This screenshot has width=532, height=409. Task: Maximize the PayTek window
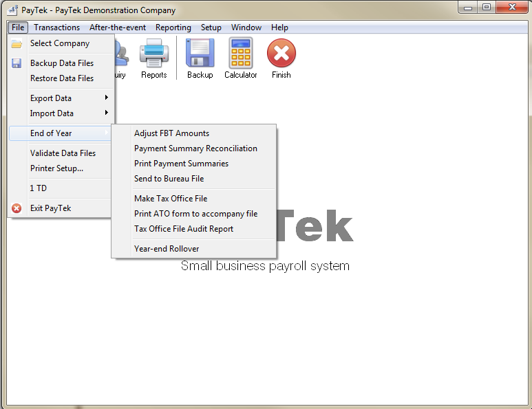click(487, 8)
